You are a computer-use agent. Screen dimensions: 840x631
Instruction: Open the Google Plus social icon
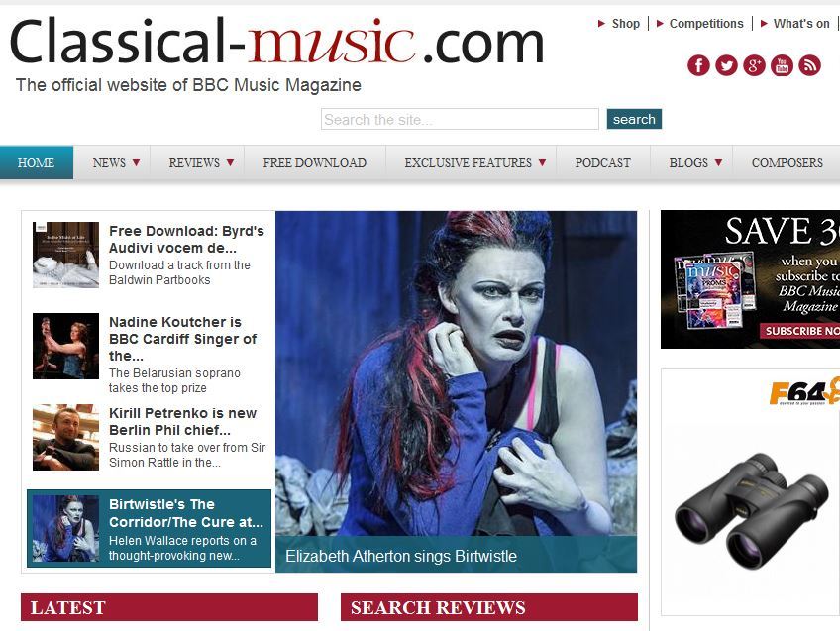coord(754,65)
